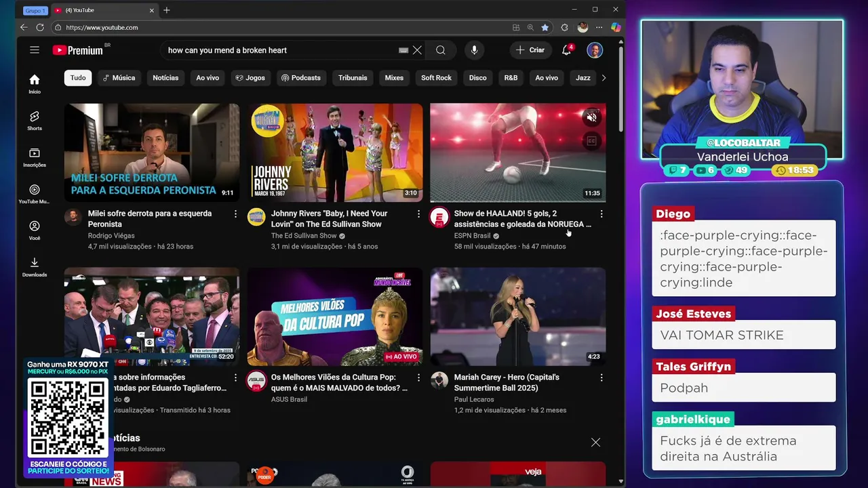The height and width of the screenshot is (488, 868).
Task: Toggle captions on the Haaland preview
Action: click(x=591, y=141)
